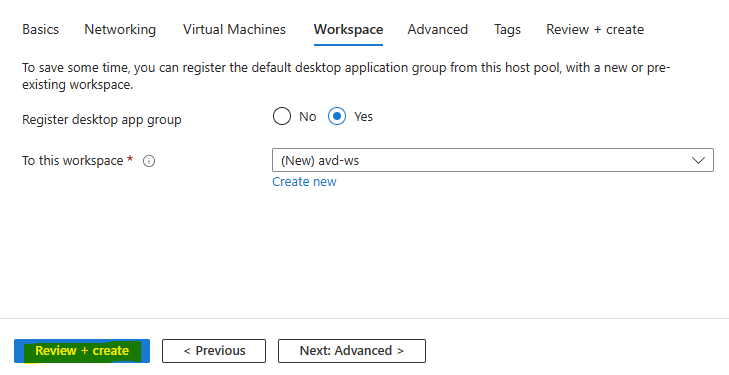Select the Workspace tab
The image size is (729, 375).
tap(348, 29)
